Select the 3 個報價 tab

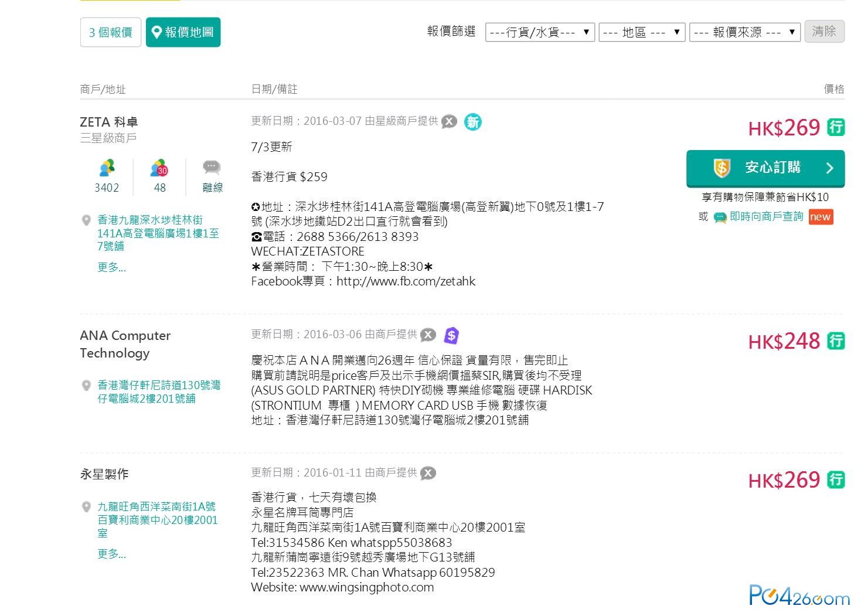pos(110,32)
